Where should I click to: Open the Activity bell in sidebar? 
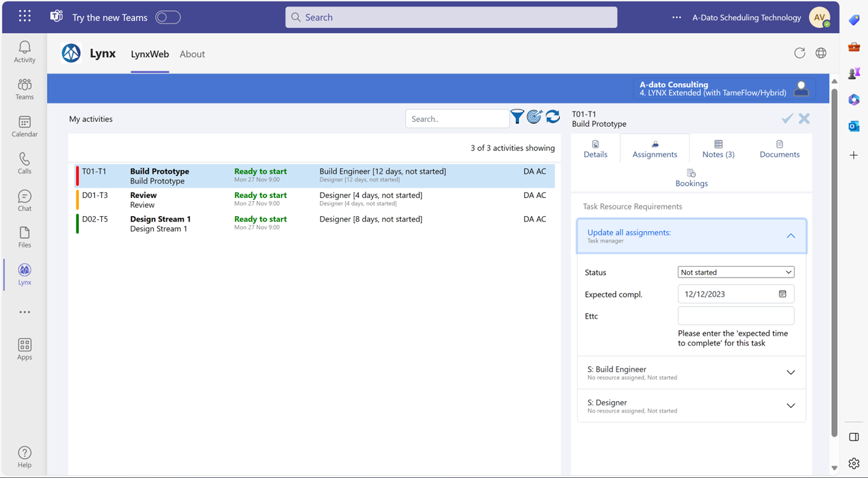point(25,52)
